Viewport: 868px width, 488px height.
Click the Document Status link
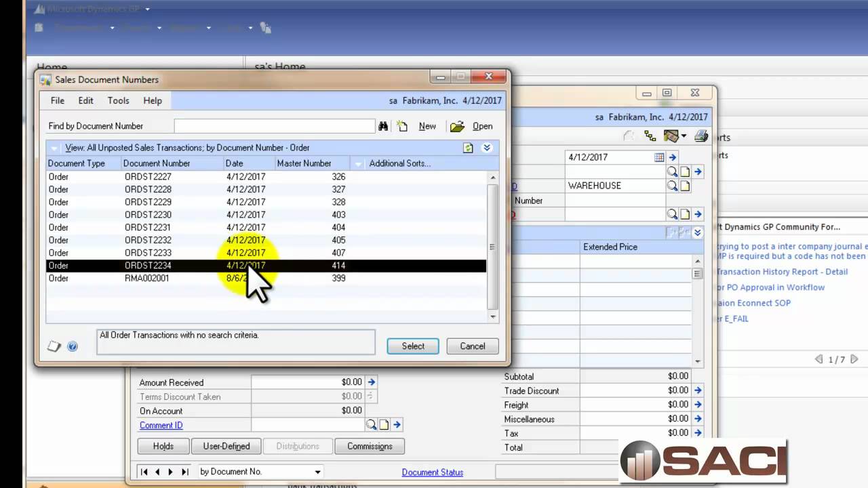pos(433,472)
